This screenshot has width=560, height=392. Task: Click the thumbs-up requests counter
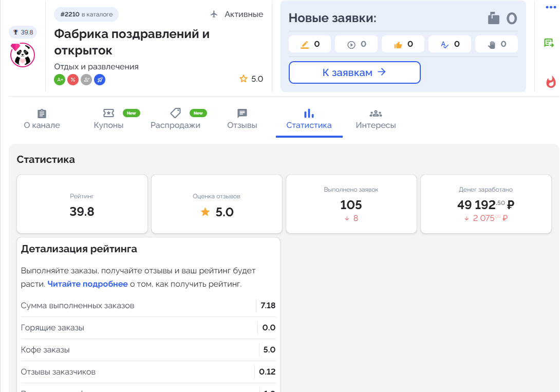(x=403, y=44)
